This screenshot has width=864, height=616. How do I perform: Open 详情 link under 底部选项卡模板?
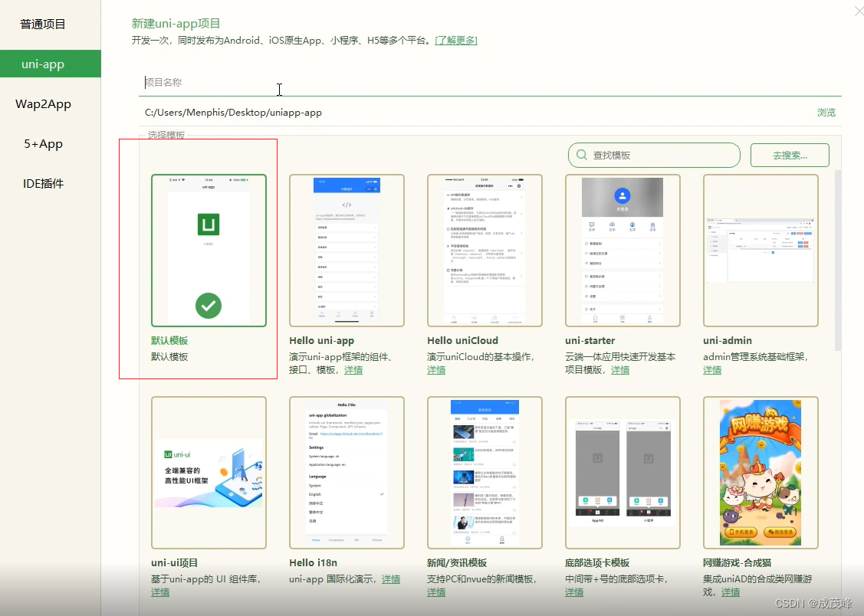tap(574, 592)
